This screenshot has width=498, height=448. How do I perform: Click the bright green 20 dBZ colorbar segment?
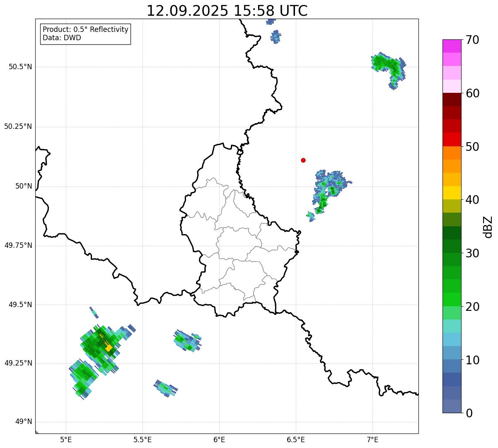click(x=452, y=299)
